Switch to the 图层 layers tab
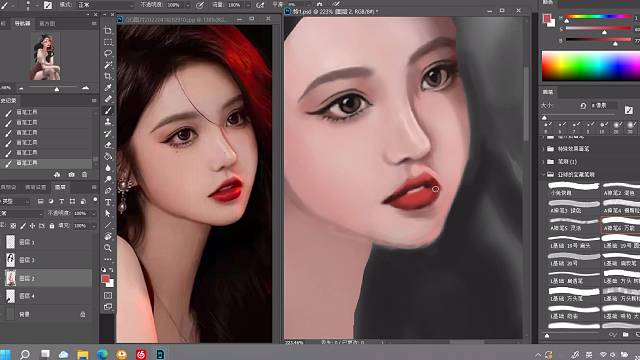 (x=60, y=187)
